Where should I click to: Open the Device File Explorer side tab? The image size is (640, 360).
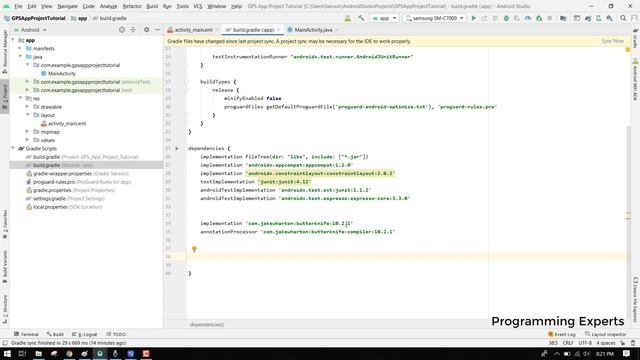[636, 300]
